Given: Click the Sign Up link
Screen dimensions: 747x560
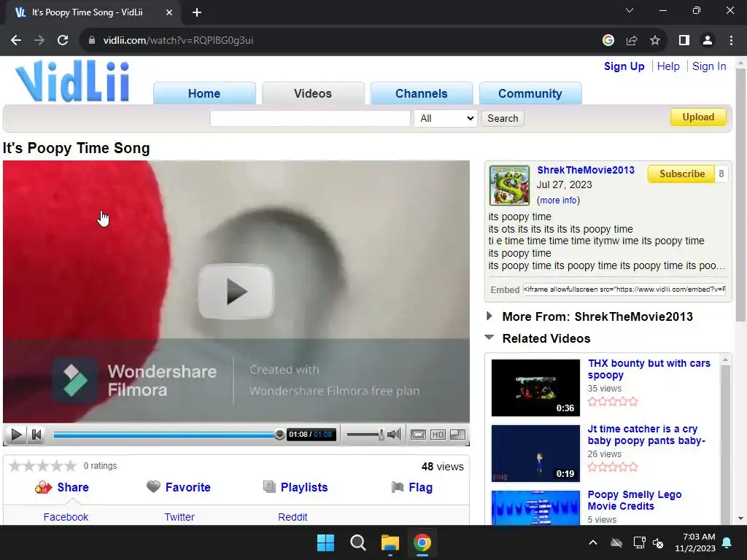Looking at the screenshot, I should (x=624, y=66).
